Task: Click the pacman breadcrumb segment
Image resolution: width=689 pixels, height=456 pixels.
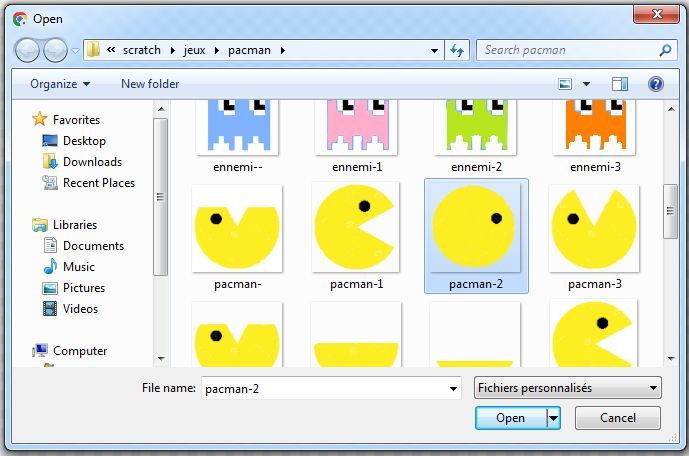Action: (x=249, y=50)
